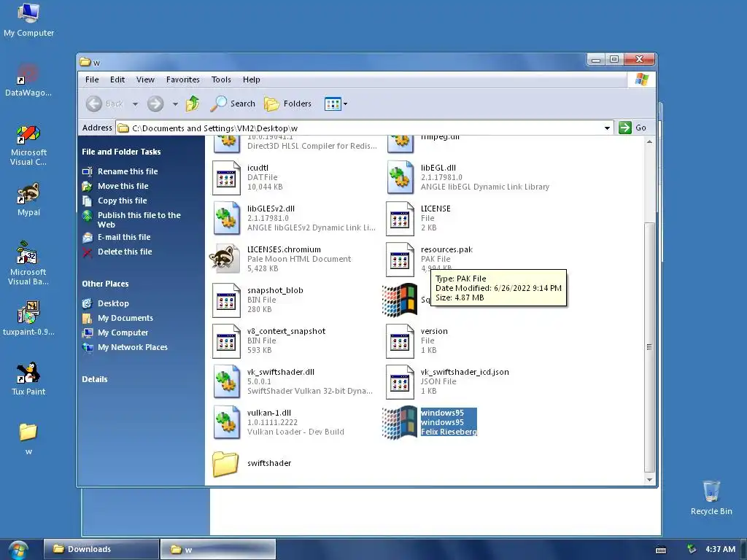
Task: Select the LICENSES.chromium raccoon icon
Action: (x=225, y=259)
